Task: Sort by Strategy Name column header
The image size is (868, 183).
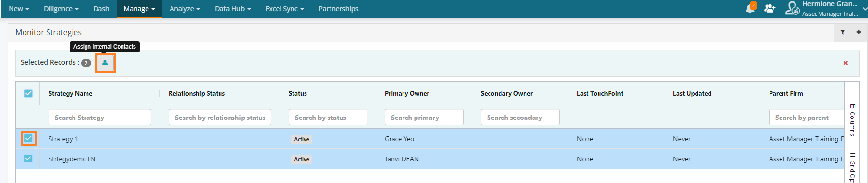Action: (70, 93)
